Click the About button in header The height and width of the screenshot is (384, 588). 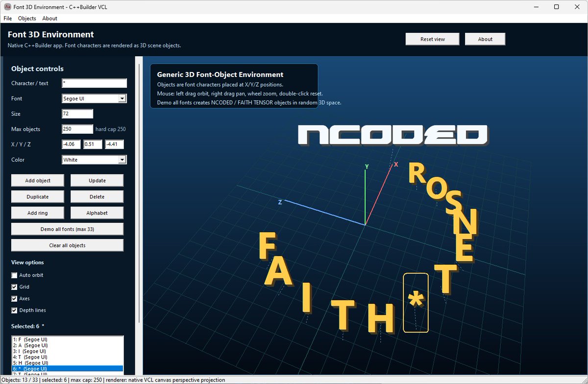tap(485, 39)
